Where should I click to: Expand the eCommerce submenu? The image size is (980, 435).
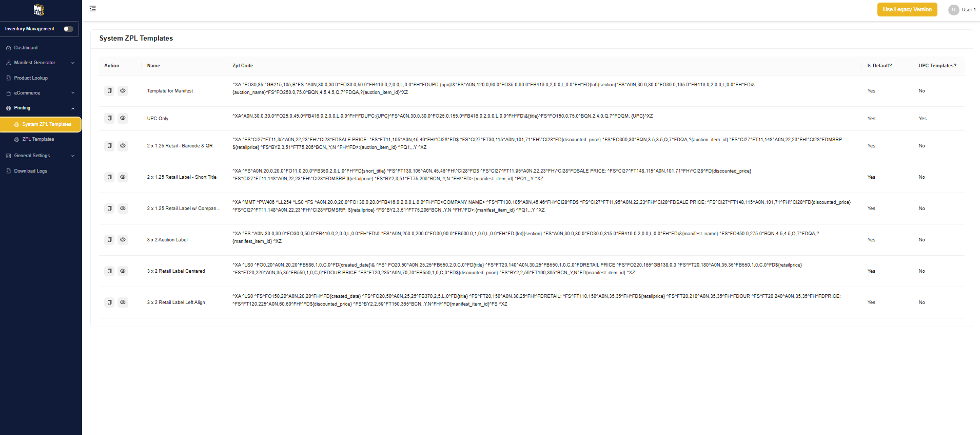click(41, 93)
